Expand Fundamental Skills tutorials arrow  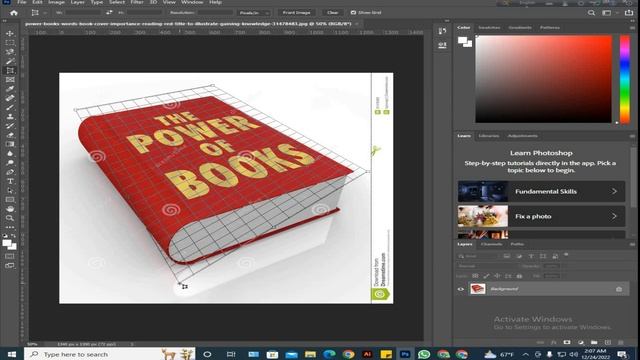point(614,191)
